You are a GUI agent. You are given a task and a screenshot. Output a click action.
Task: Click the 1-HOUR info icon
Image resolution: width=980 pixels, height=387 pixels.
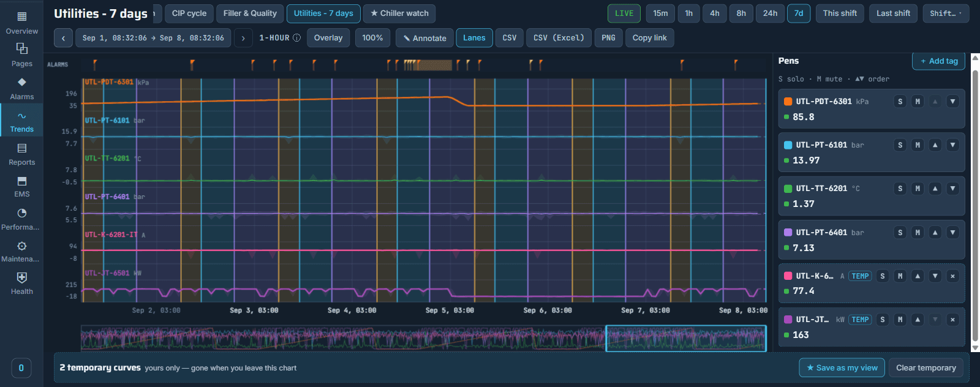[x=296, y=38]
